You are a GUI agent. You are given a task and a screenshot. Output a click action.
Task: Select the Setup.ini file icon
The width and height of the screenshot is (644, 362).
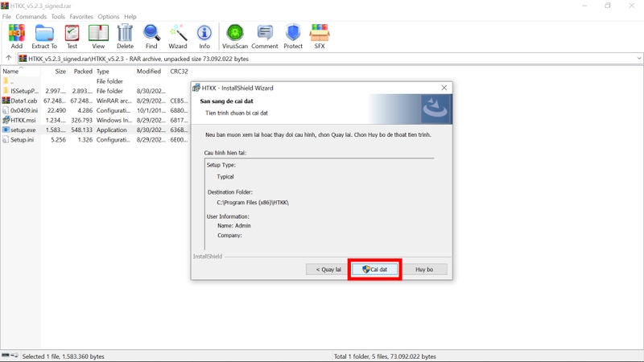click(6, 139)
